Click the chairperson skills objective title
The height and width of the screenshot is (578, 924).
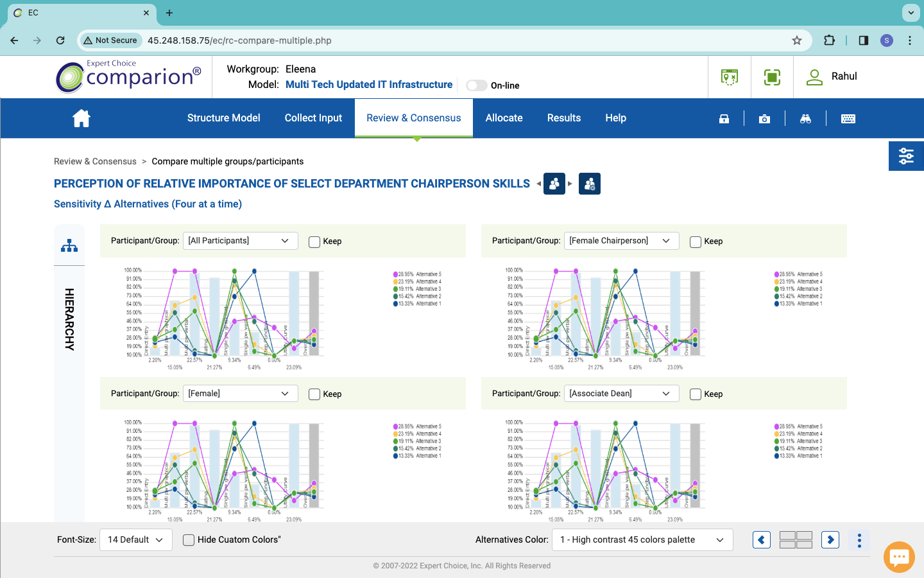point(292,184)
